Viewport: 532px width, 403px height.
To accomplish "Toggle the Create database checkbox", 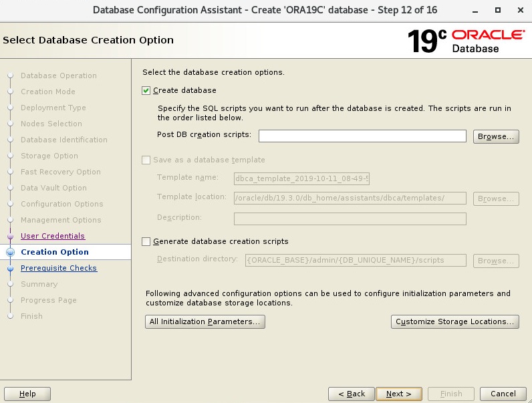I will [x=146, y=91].
